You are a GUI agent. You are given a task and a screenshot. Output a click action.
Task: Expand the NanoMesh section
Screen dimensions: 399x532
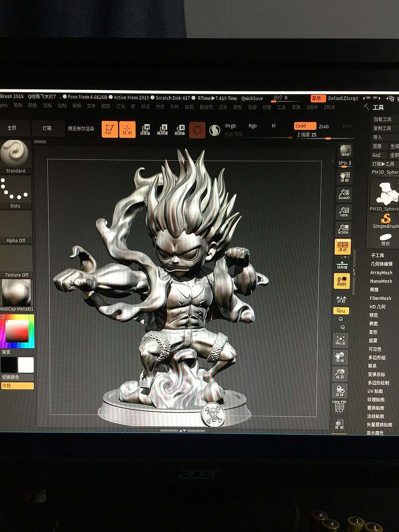(381, 281)
